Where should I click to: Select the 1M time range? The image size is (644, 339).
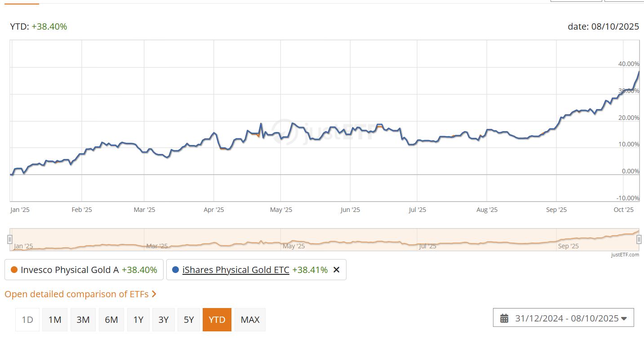click(55, 320)
